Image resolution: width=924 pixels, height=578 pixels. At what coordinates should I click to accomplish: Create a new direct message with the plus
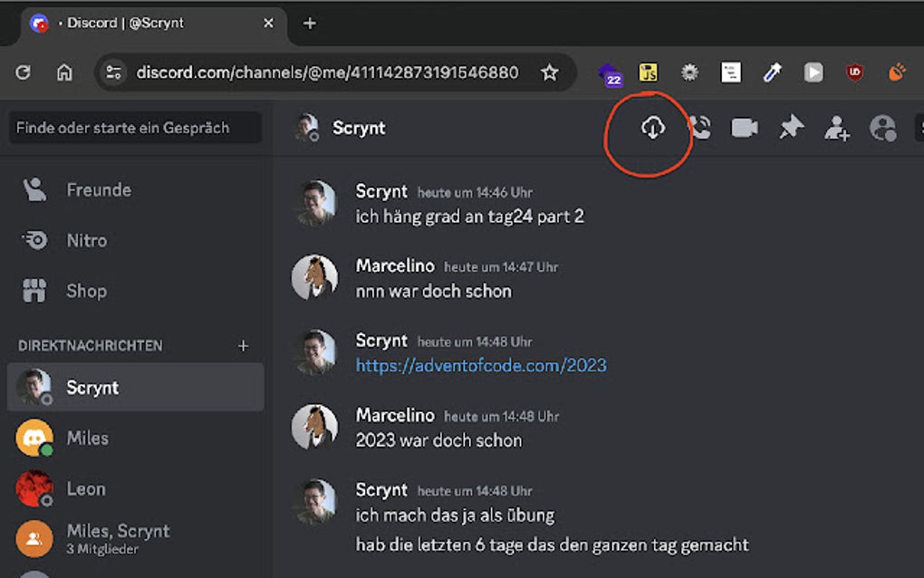point(244,345)
